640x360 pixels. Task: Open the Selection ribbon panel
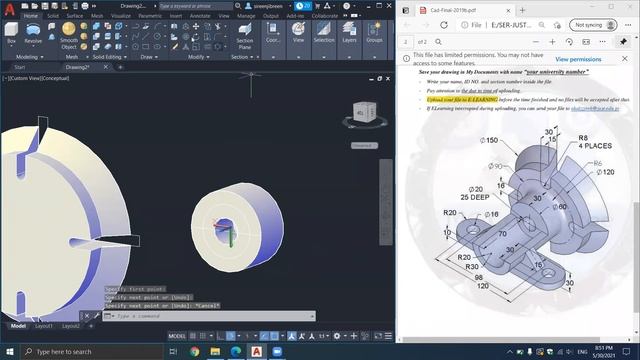pos(324,33)
